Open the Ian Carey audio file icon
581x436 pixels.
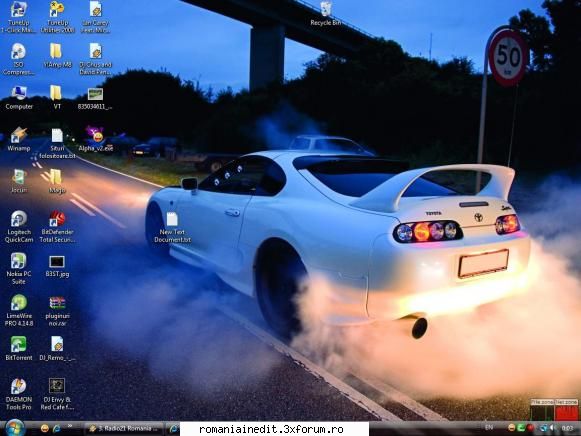[x=95, y=17]
